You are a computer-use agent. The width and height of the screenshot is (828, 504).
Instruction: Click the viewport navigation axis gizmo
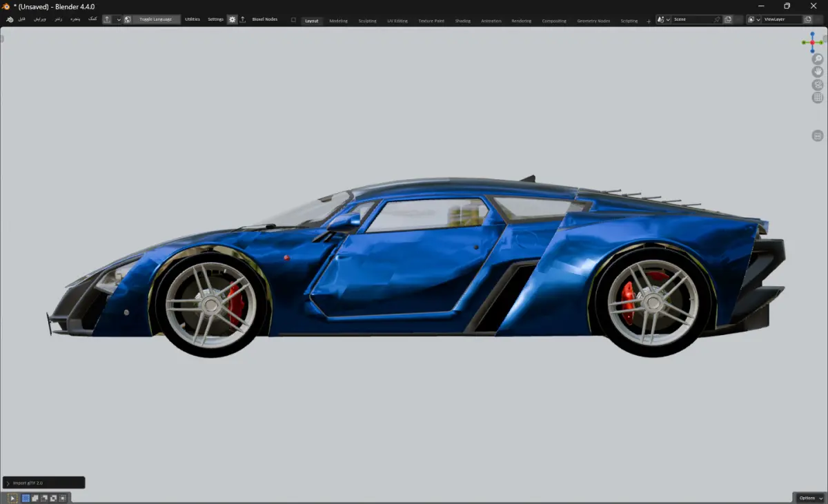[x=812, y=42]
